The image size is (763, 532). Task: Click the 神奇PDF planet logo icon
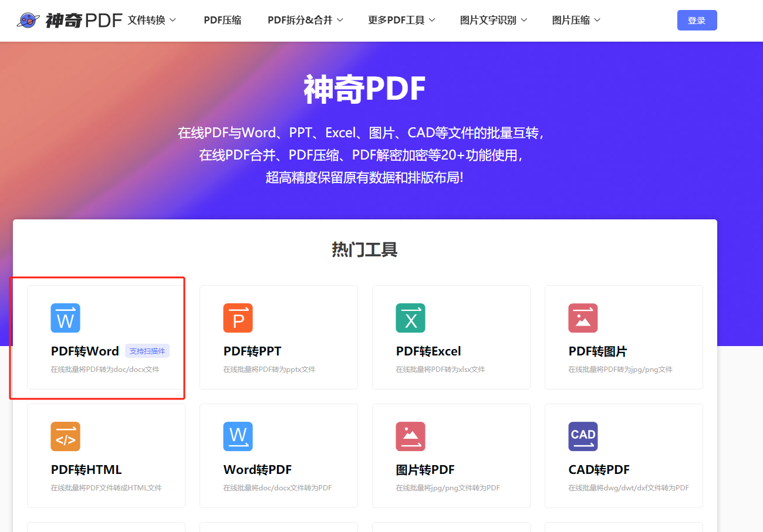click(x=28, y=21)
